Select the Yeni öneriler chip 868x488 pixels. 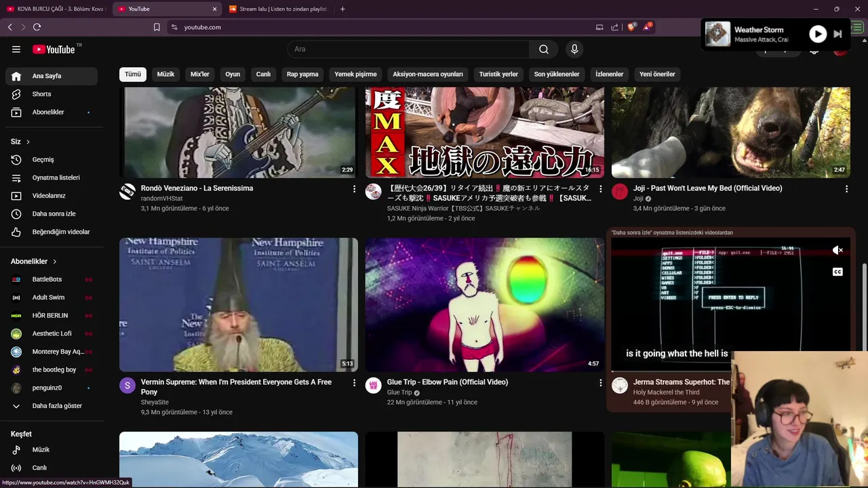(657, 75)
